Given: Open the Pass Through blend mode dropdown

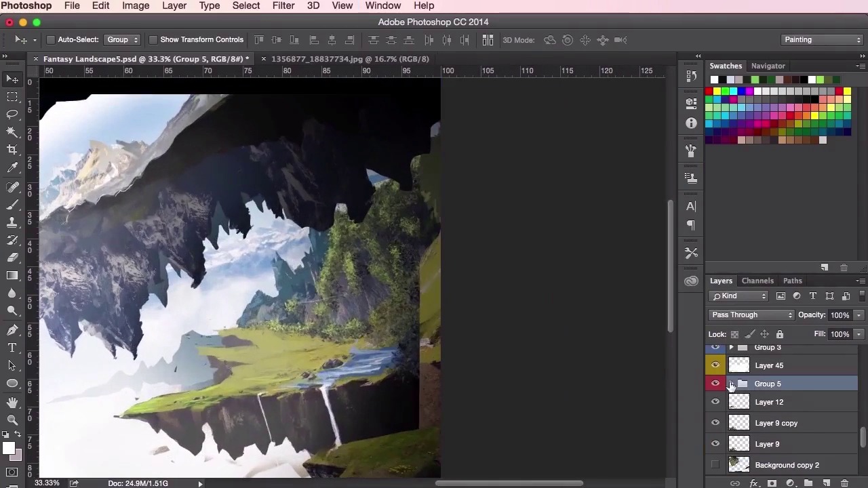Looking at the screenshot, I should (x=751, y=315).
